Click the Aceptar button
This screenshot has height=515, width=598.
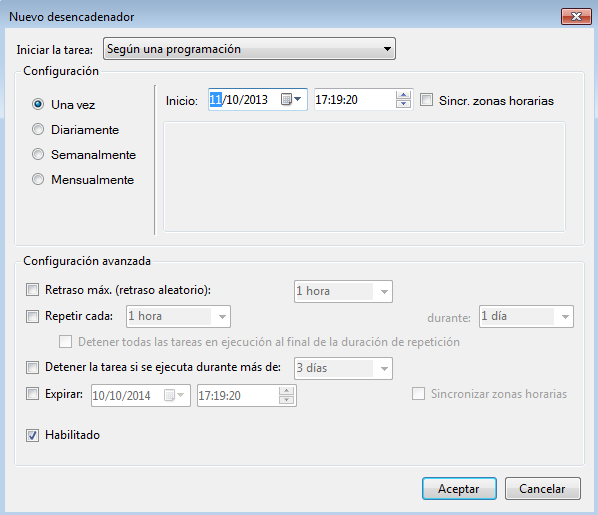pos(459,488)
